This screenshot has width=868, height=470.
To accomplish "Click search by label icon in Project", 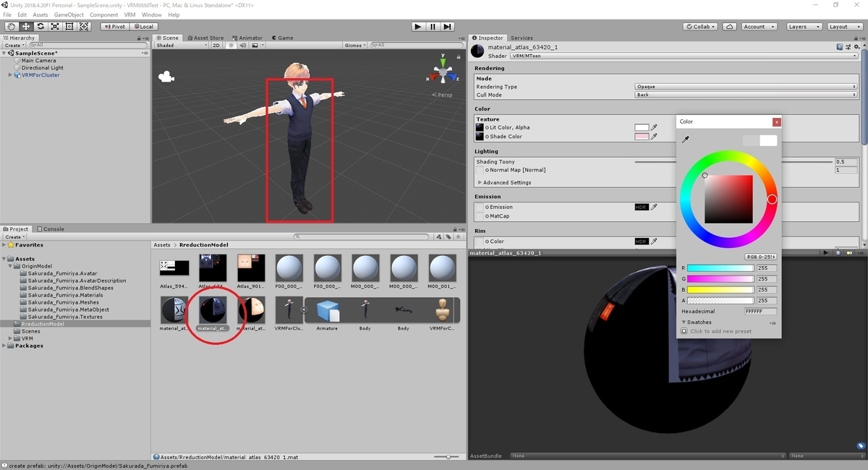I will [x=448, y=236].
